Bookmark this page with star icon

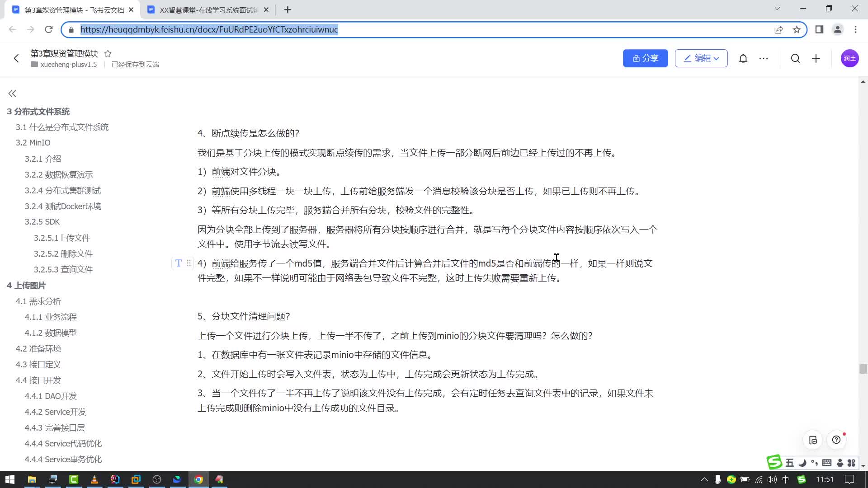click(x=797, y=29)
